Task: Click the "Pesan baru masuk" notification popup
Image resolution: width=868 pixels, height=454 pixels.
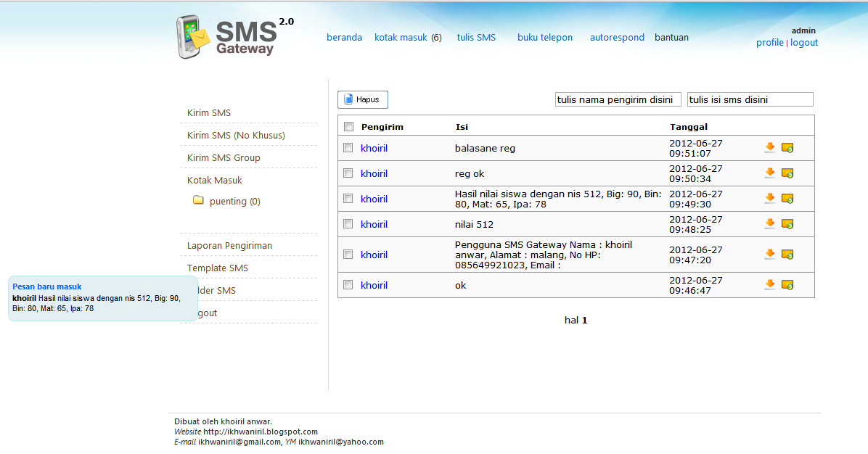Action: point(103,298)
